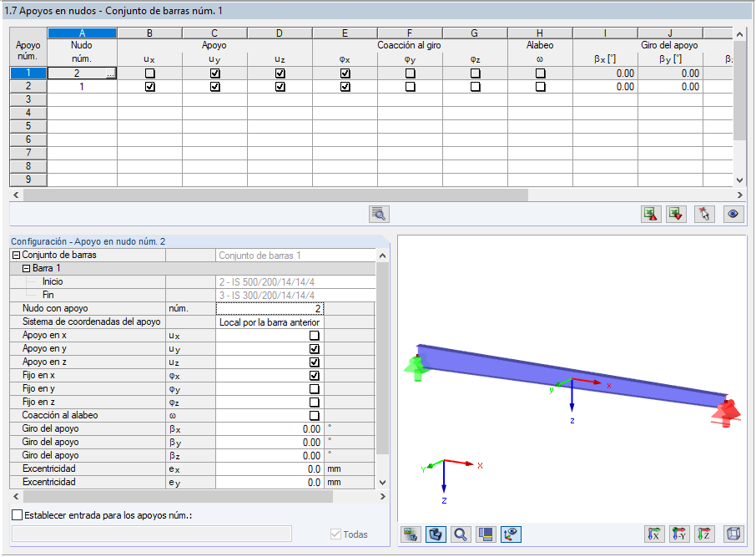Click 'Fin' section value row
The image size is (756, 557).
[x=295, y=295]
